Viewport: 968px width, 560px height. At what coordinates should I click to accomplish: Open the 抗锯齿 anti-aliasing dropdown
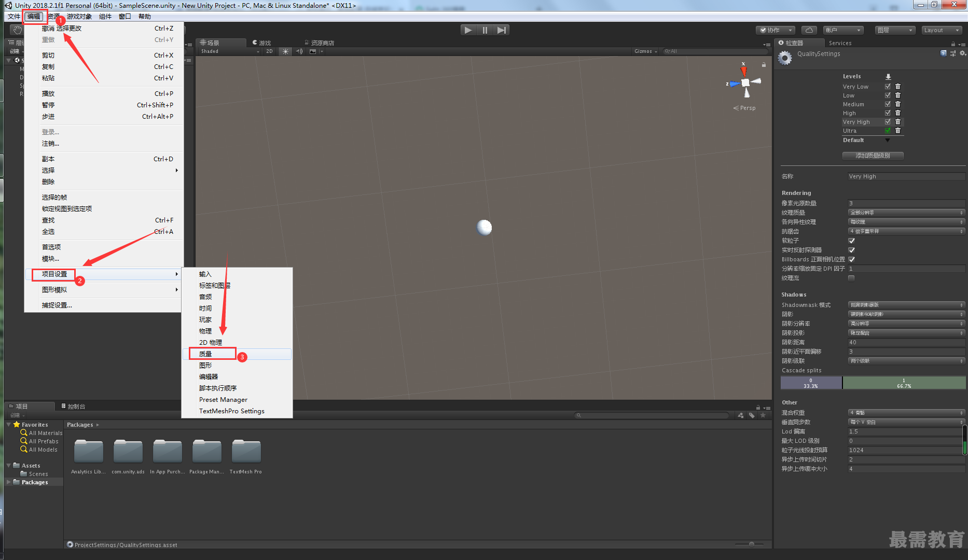(x=906, y=231)
